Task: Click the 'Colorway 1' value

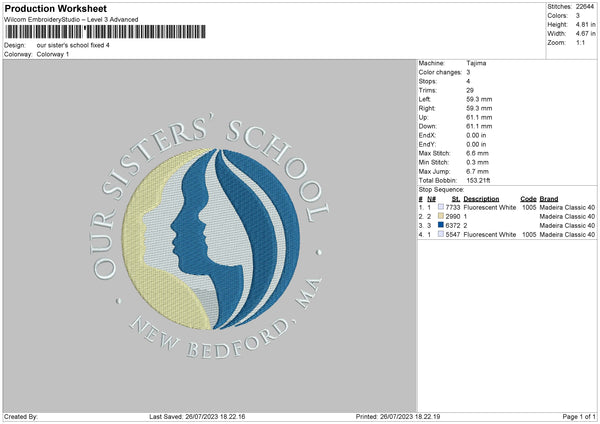Action: [x=53, y=54]
